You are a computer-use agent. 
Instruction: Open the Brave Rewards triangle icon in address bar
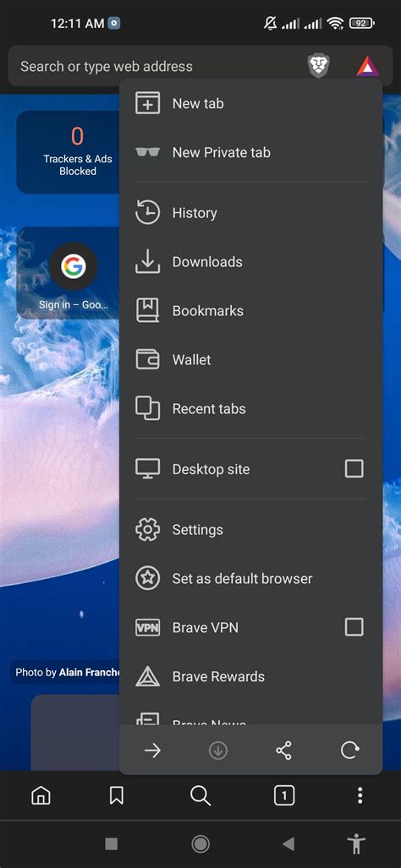coord(367,67)
